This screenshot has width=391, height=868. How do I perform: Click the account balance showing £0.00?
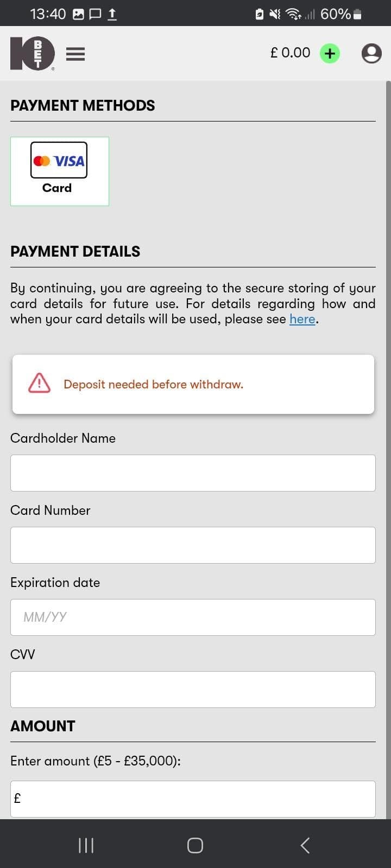point(290,53)
